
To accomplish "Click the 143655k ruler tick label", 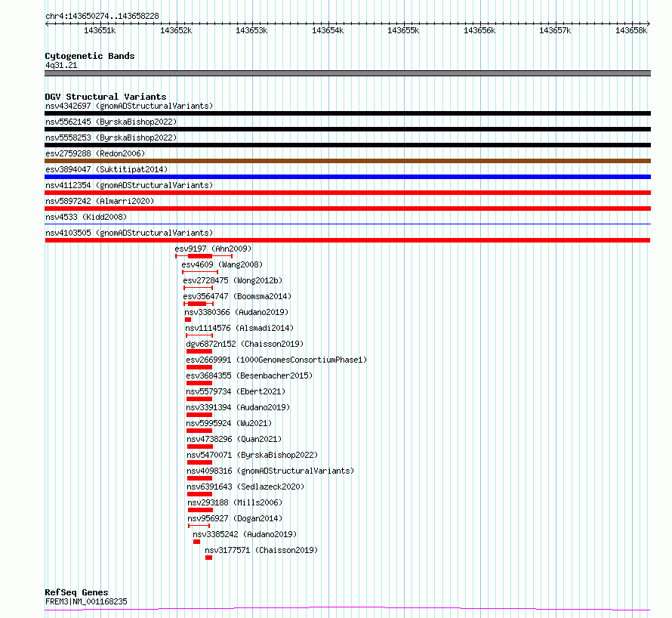I will (x=403, y=30).
